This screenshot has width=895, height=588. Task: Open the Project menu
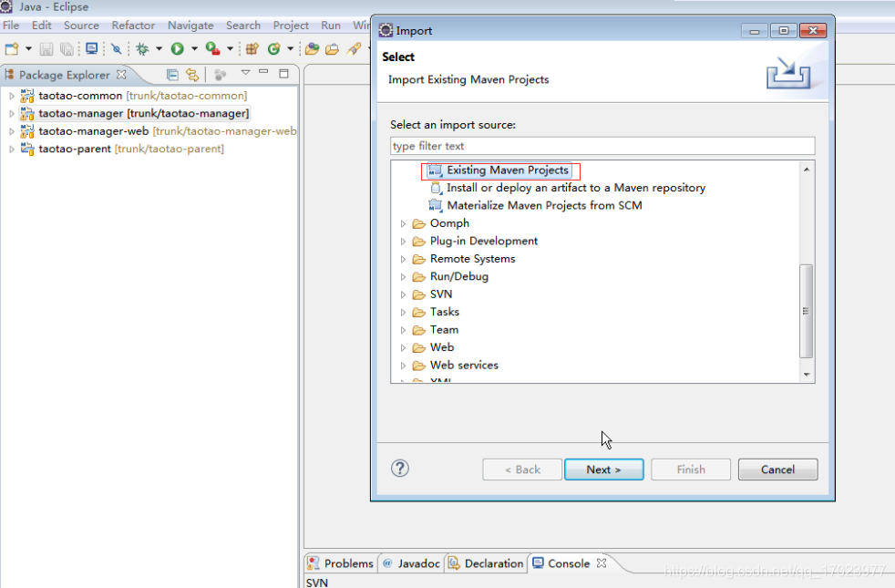coord(291,26)
